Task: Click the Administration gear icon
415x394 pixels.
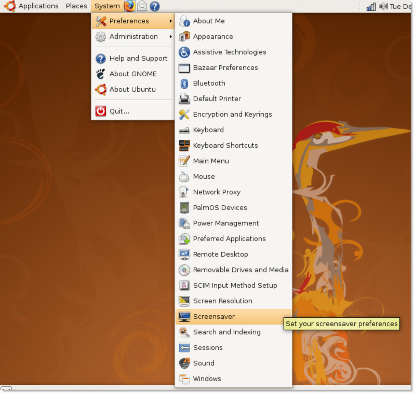Action: (101, 36)
